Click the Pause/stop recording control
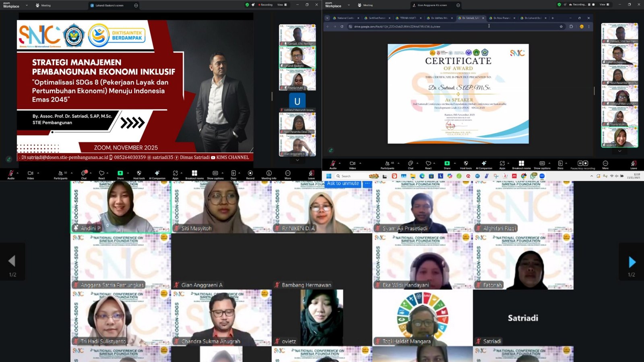This screenshot has height=362, width=644. (x=582, y=164)
